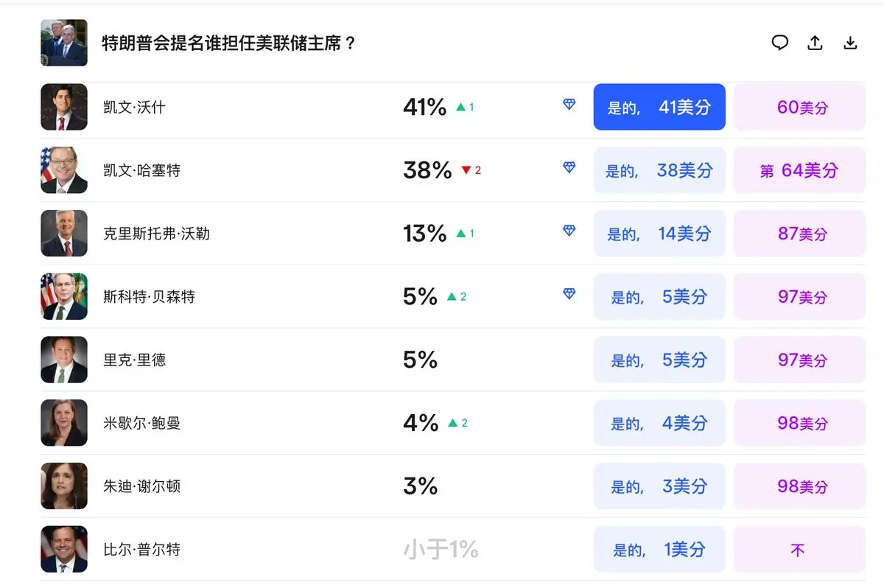Image resolution: width=884 pixels, height=588 pixels.
Task: Select the 60美分 No button for 凯文·沃什
Action: 799,107
